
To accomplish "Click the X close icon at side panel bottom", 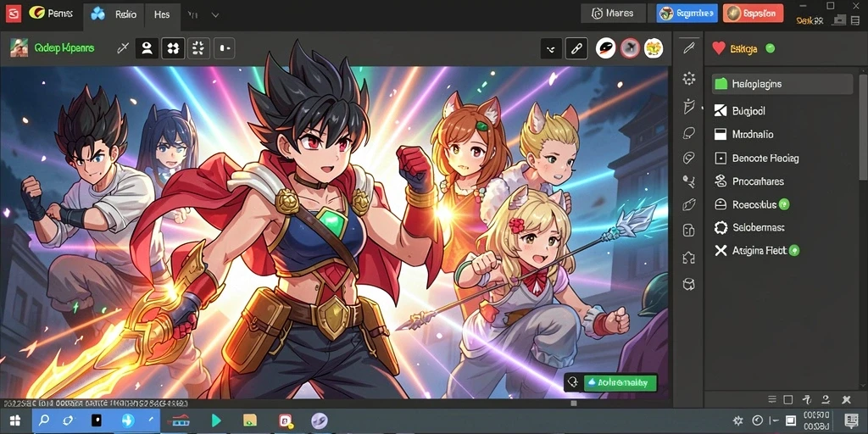I will [846, 399].
